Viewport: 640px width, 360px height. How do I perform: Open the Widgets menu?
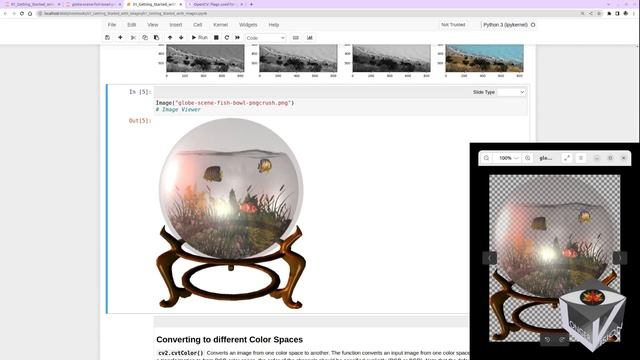[x=248, y=25]
